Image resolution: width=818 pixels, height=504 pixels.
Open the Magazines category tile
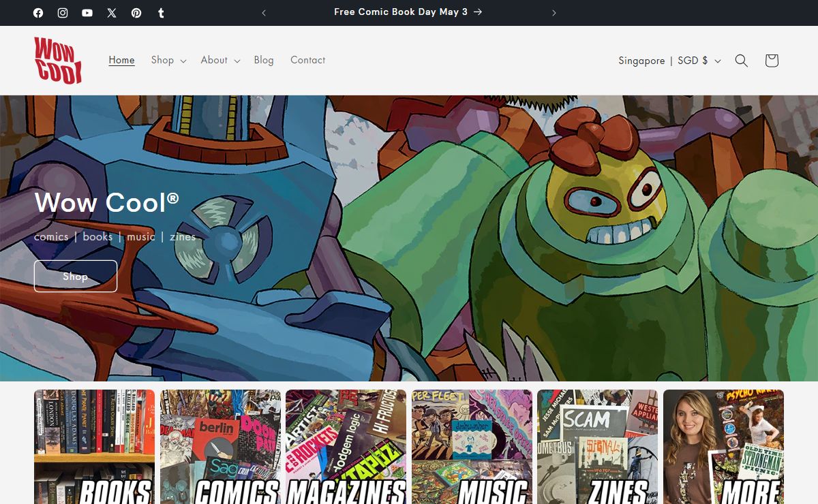tap(346, 447)
